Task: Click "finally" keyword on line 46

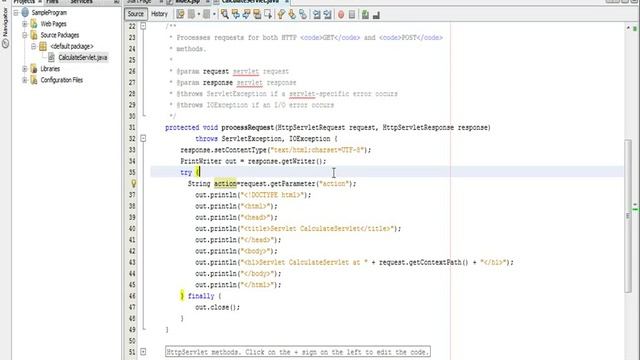Action: (x=201, y=296)
